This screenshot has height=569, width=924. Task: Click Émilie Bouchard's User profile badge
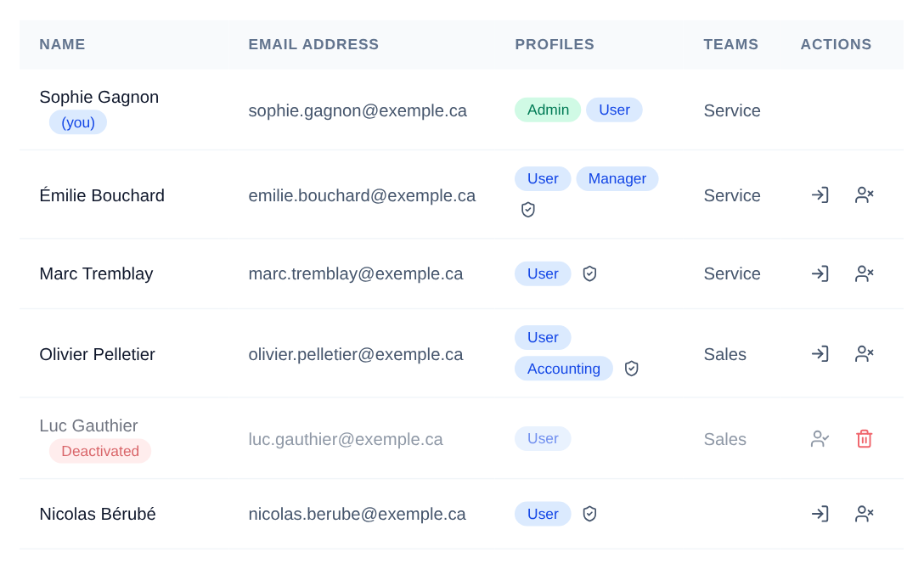(x=543, y=178)
